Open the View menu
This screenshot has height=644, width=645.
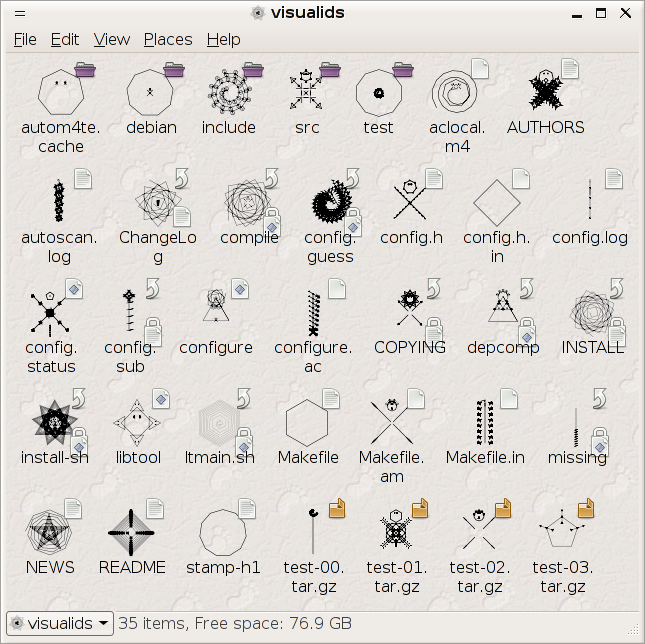(x=111, y=40)
